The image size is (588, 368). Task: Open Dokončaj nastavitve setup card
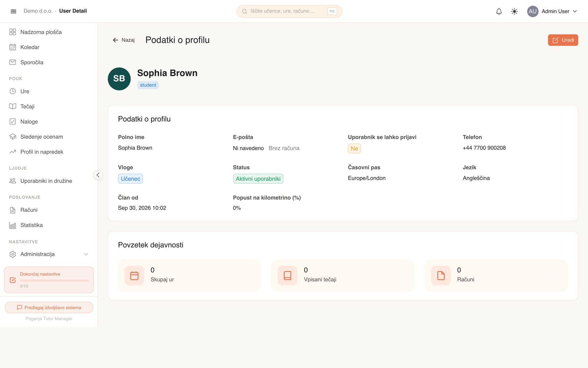pyautogui.click(x=49, y=280)
